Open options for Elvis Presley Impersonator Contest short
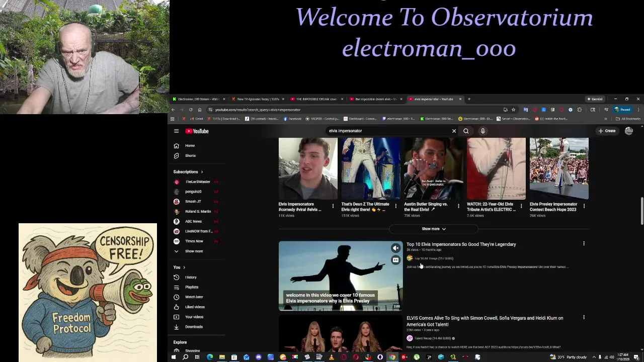Image resolution: width=644 pixels, height=362 pixels. tap(584, 206)
